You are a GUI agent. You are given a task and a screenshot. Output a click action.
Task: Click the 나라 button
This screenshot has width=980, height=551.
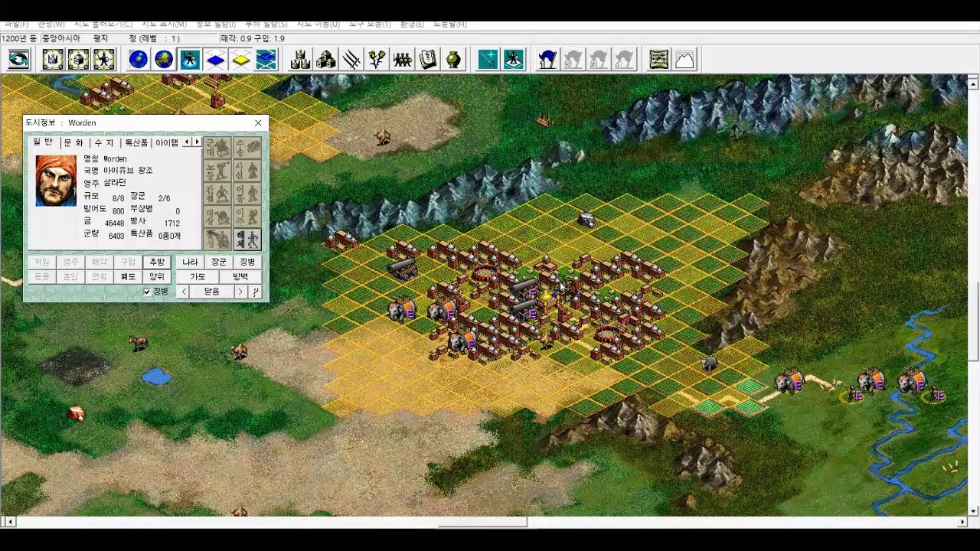[x=190, y=262]
